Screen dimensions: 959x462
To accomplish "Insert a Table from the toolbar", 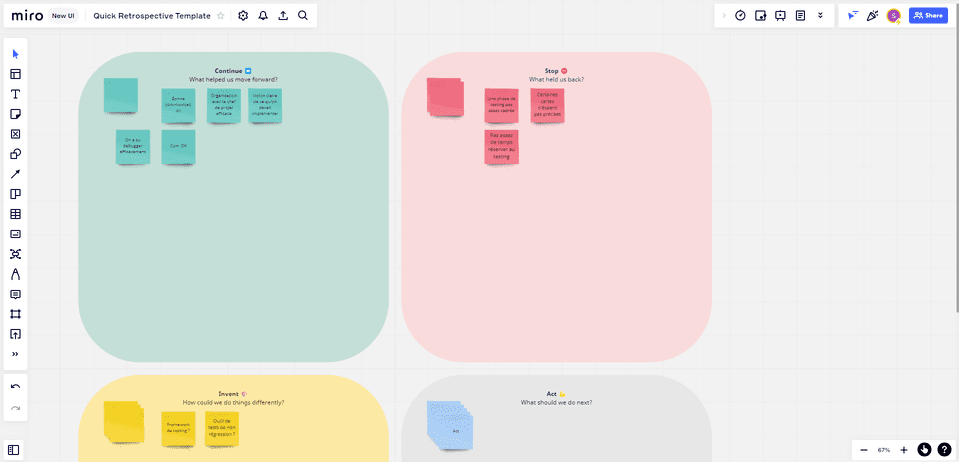I will (x=16, y=214).
